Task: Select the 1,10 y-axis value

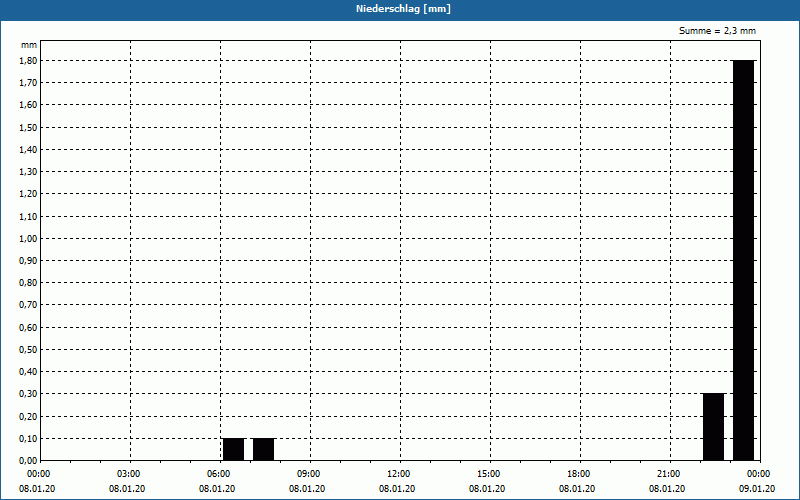Action: (x=28, y=216)
